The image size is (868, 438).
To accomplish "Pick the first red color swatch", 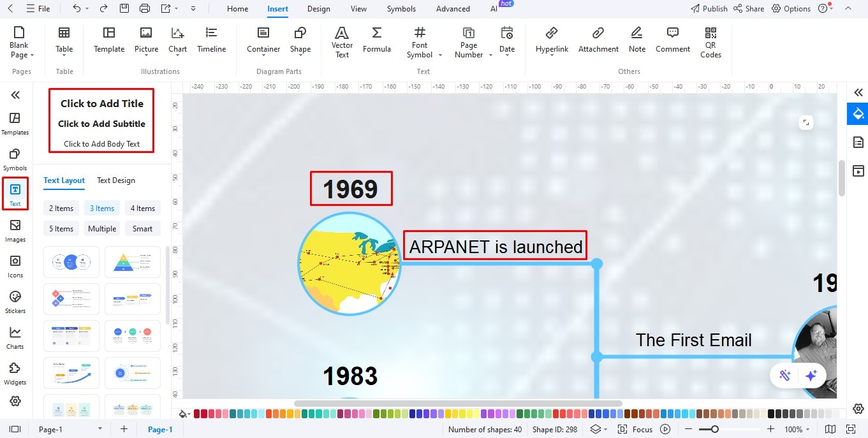I will [x=196, y=414].
